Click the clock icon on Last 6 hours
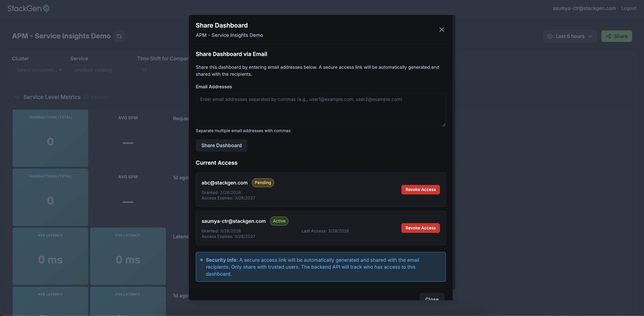Image resolution: width=644 pixels, height=316 pixels. point(550,36)
